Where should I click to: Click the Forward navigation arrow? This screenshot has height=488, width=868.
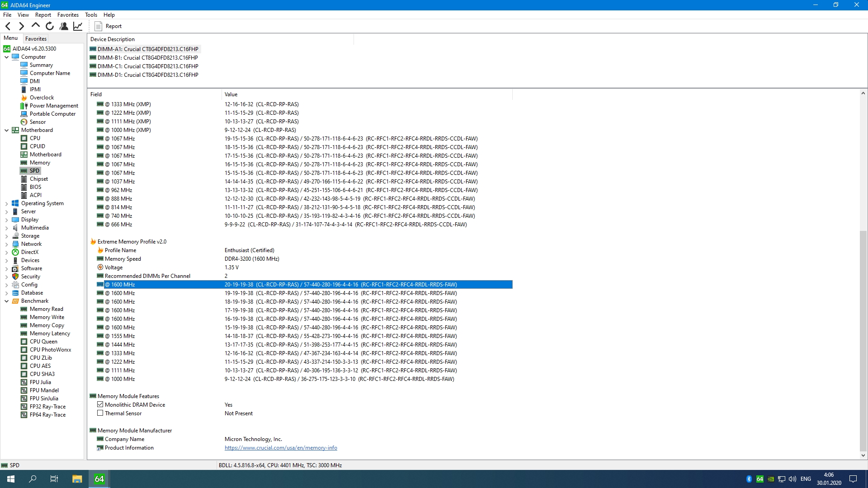pyautogui.click(x=21, y=26)
